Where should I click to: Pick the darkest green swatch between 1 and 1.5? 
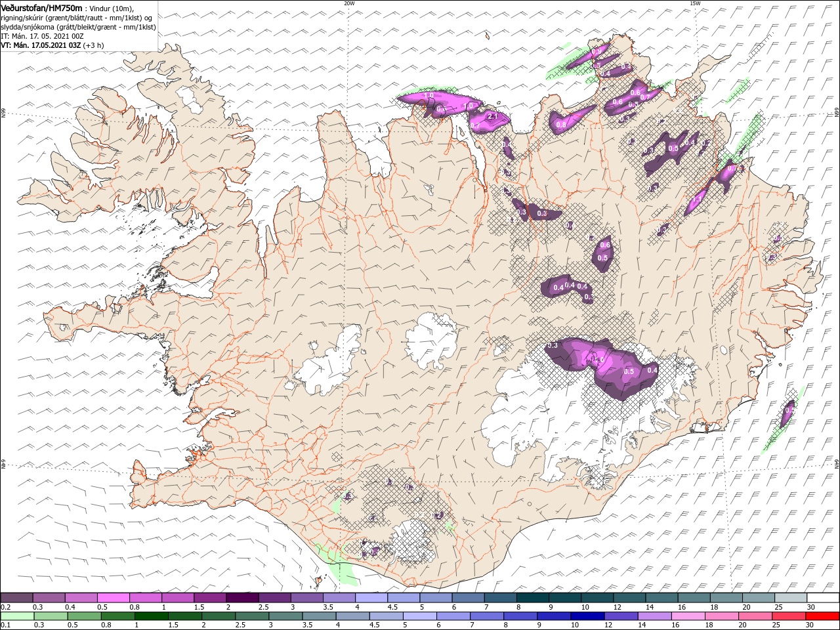(151, 616)
